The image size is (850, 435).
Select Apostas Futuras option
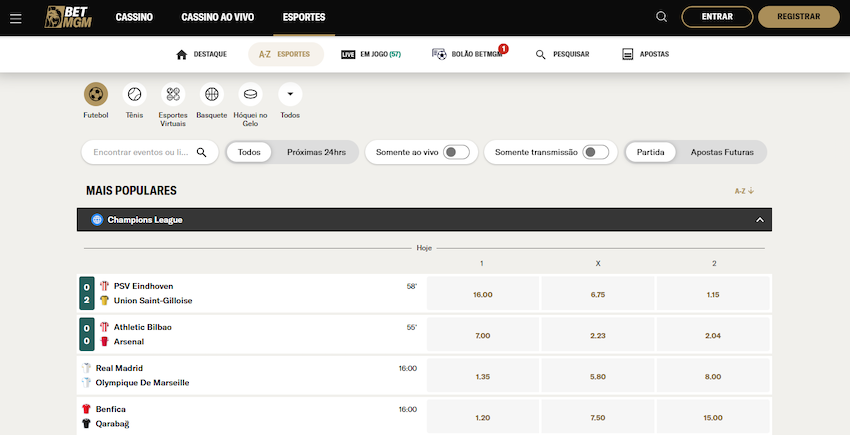[722, 152]
